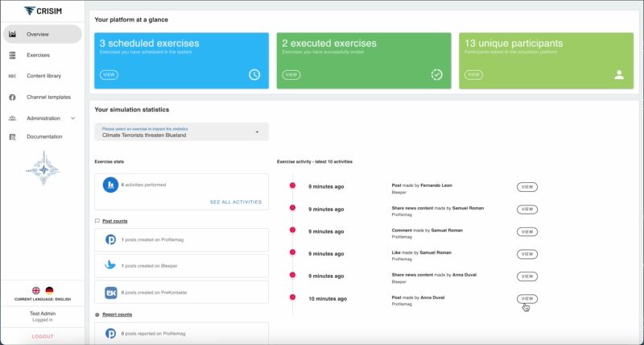This screenshot has width=644, height=345.
Task: Click '1 posts created on Bleeper' text
Action: pos(150,266)
